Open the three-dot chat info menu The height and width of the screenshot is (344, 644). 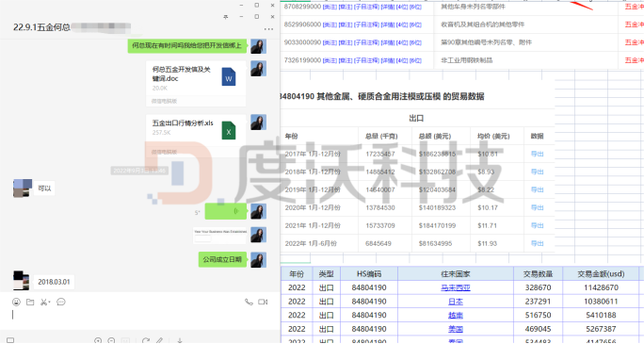(268, 29)
